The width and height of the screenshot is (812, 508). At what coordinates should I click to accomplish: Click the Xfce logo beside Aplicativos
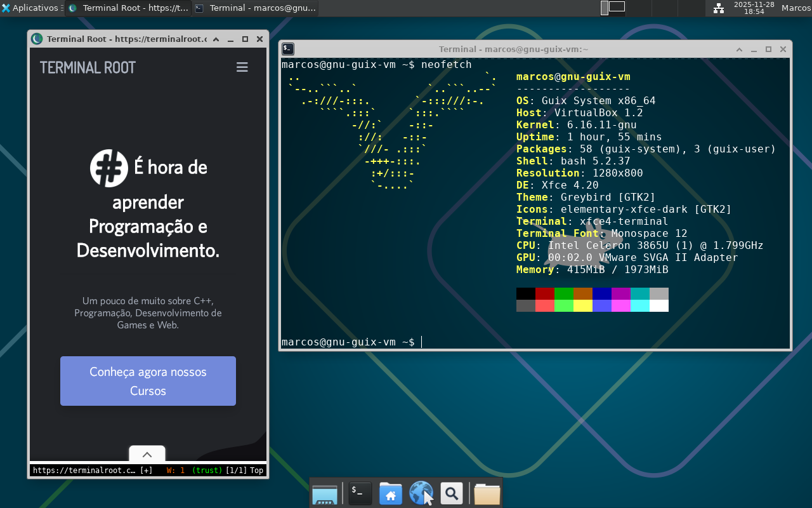pos(6,8)
